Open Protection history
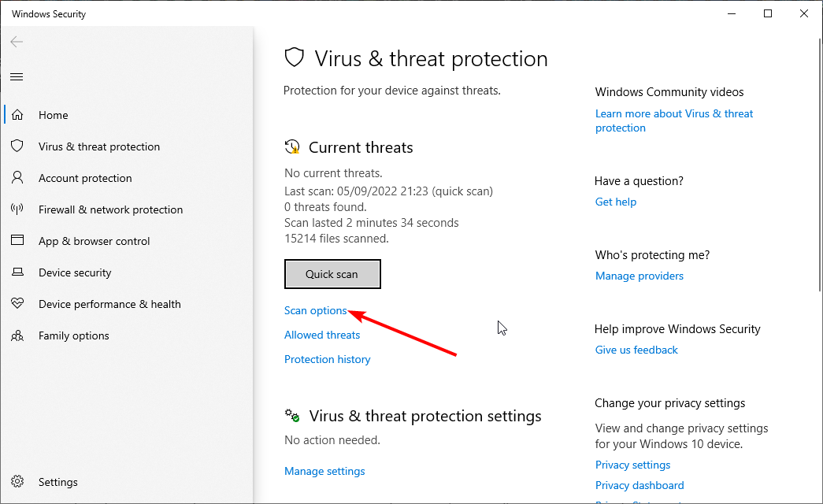The image size is (823, 504). pos(327,359)
